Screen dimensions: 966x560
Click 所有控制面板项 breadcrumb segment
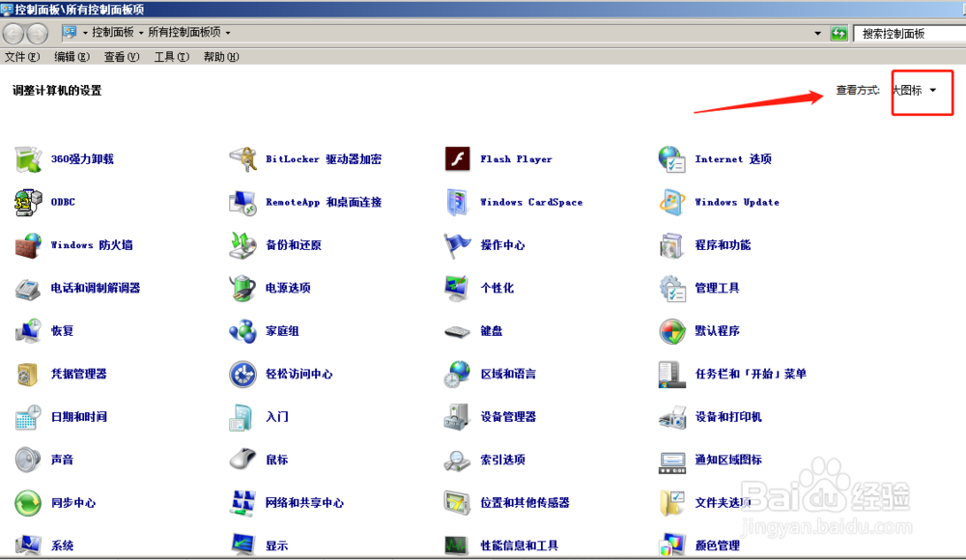point(185,32)
